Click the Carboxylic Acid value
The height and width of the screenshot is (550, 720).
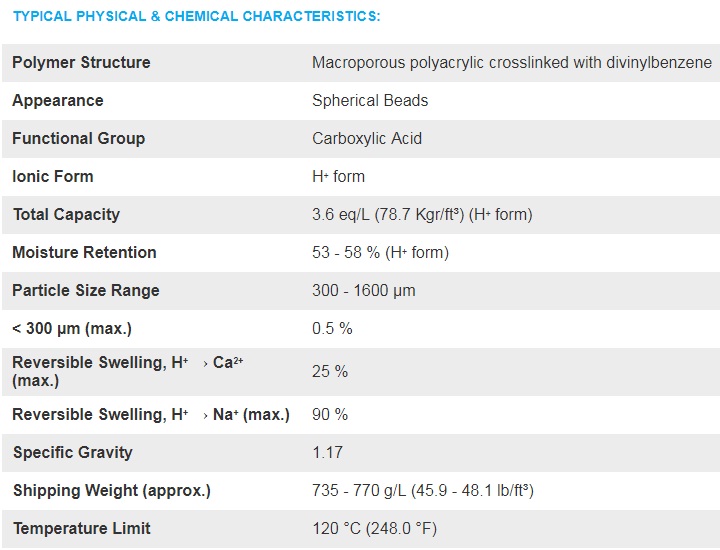[367, 139]
